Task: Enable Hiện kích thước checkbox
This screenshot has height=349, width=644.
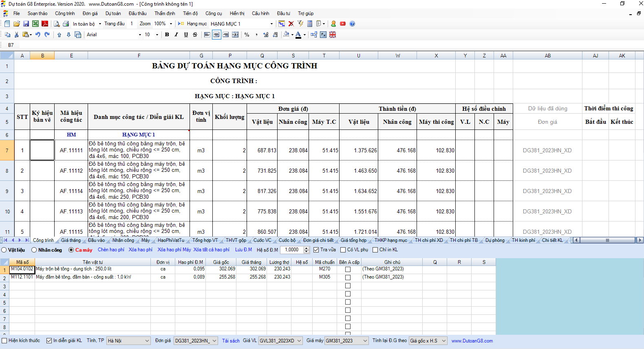Action: [x=4, y=340]
